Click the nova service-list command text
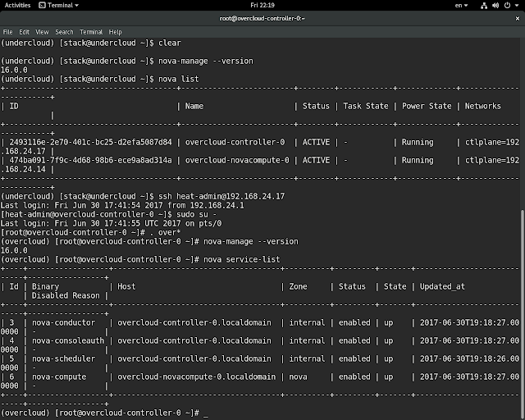 [242, 259]
